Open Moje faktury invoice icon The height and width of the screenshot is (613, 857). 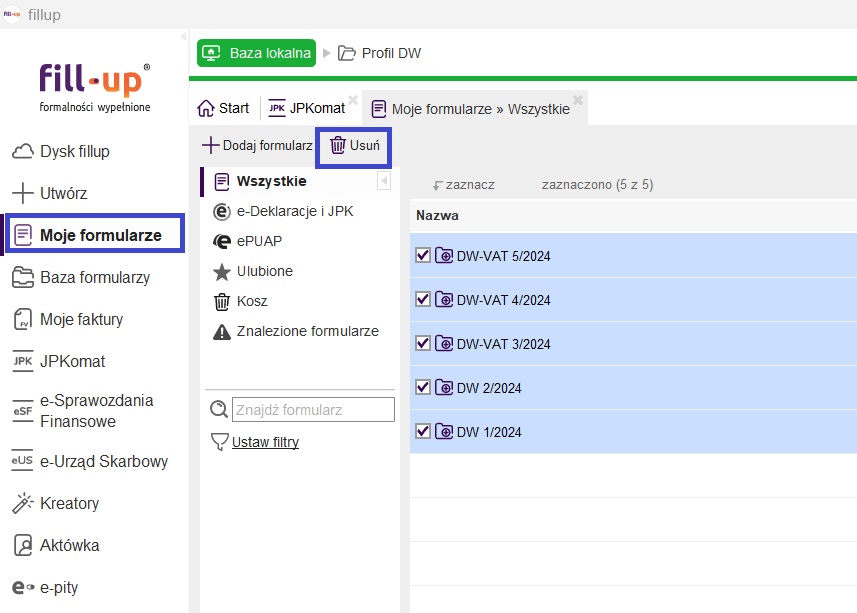(23, 320)
